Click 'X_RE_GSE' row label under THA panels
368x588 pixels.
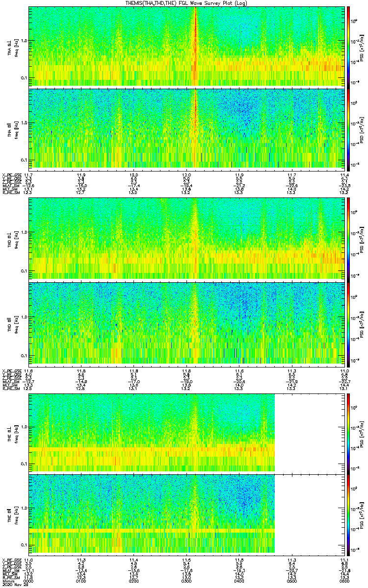tap(11, 175)
